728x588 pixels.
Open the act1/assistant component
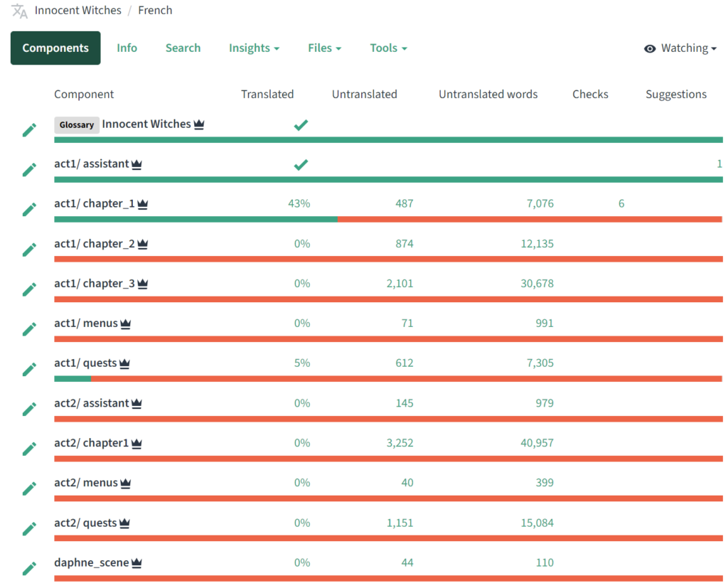[92, 164]
